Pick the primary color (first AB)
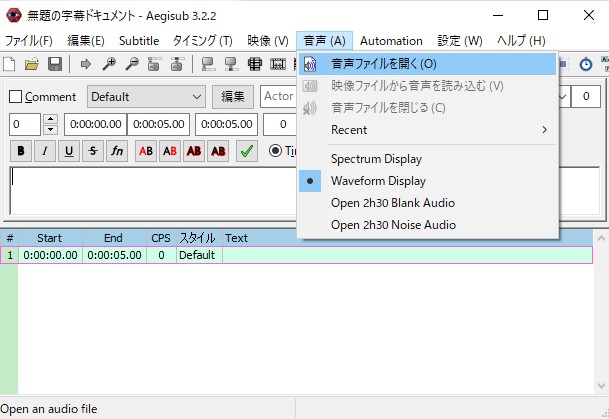 146,151
